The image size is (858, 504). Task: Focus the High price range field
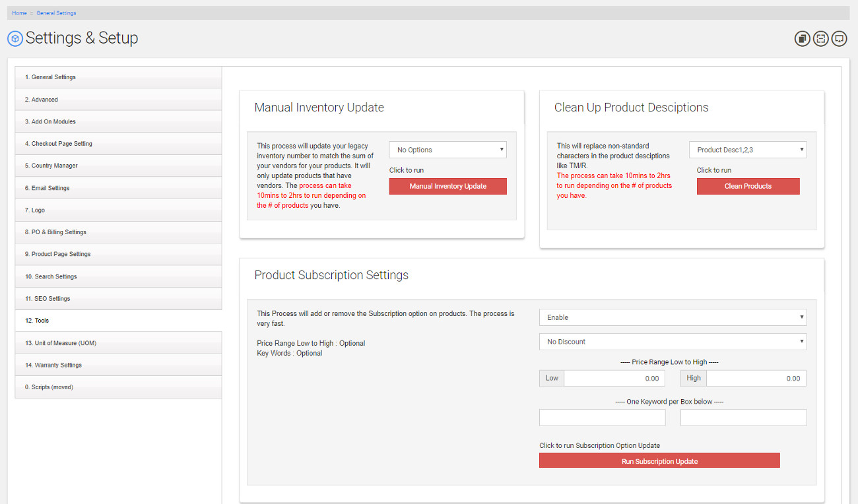click(756, 379)
